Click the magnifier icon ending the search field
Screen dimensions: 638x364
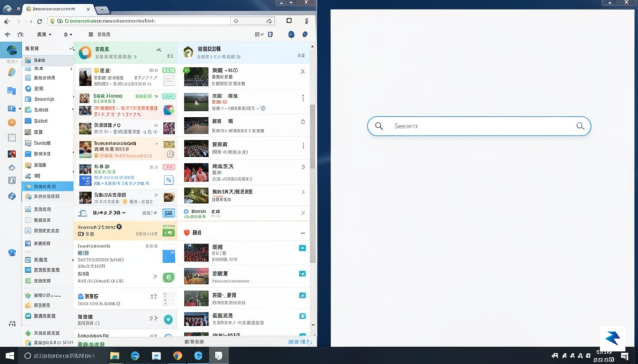pos(581,126)
